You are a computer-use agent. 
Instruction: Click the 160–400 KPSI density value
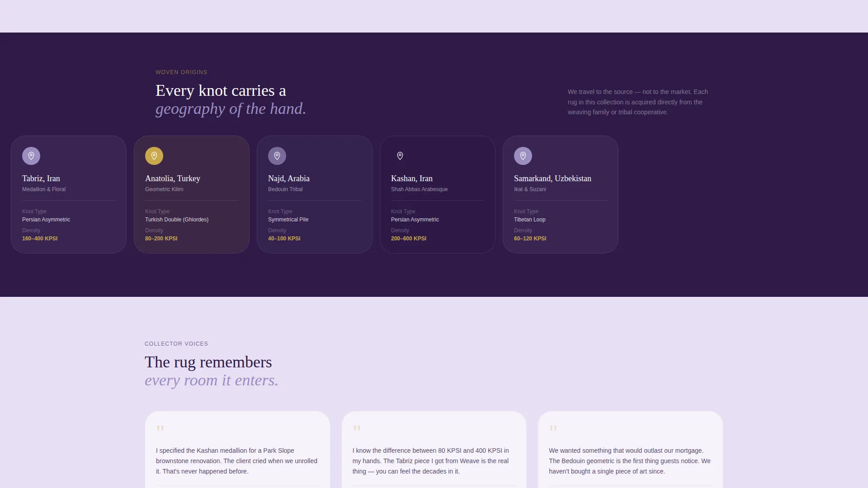point(40,239)
